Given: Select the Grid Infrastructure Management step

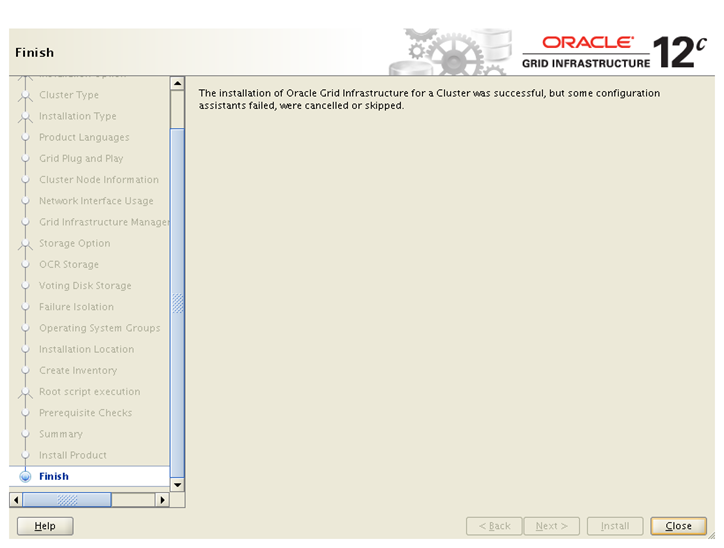Looking at the screenshot, I should 104,222.
